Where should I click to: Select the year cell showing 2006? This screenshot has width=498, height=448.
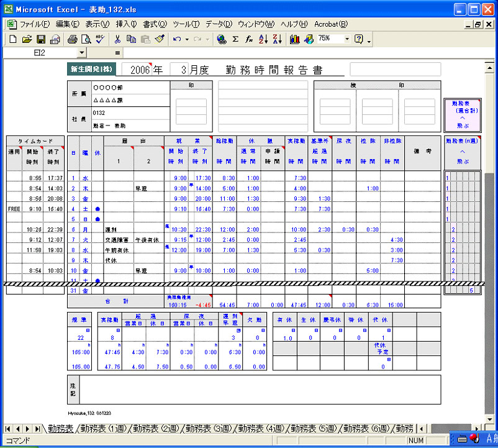137,70
